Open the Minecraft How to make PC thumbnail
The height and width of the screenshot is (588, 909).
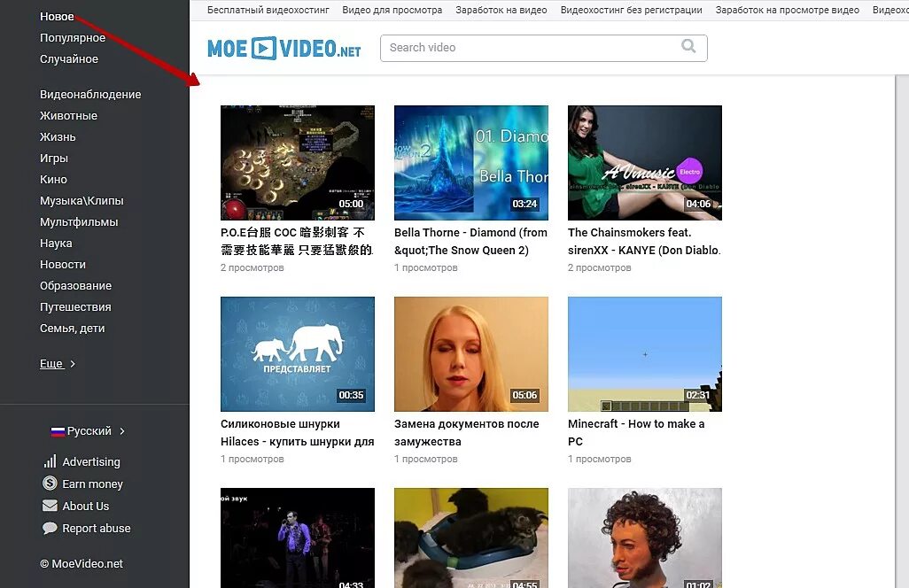pyautogui.click(x=645, y=354)
